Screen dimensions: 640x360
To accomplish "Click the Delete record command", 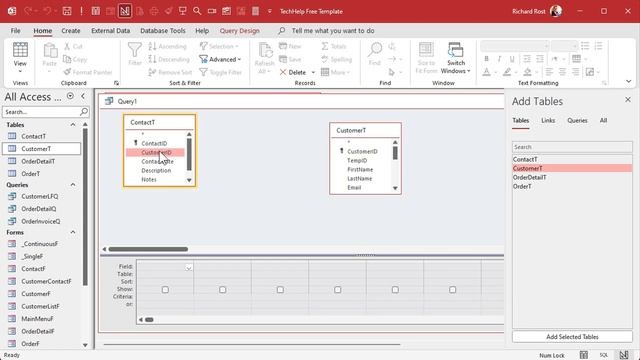I will pos(293,72).
